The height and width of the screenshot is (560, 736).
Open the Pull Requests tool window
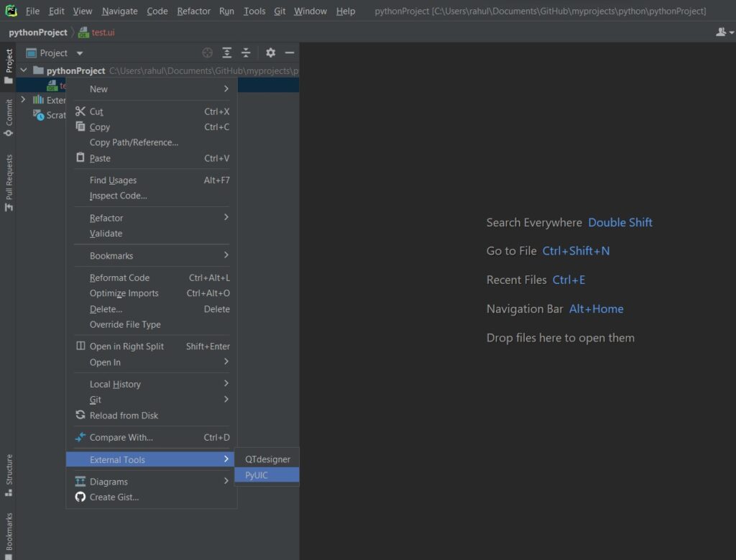pos(9,183)
